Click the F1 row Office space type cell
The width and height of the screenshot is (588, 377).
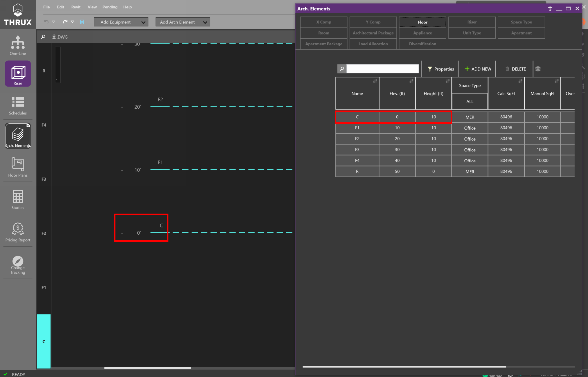pyautogui.click(x=470, y=128)
